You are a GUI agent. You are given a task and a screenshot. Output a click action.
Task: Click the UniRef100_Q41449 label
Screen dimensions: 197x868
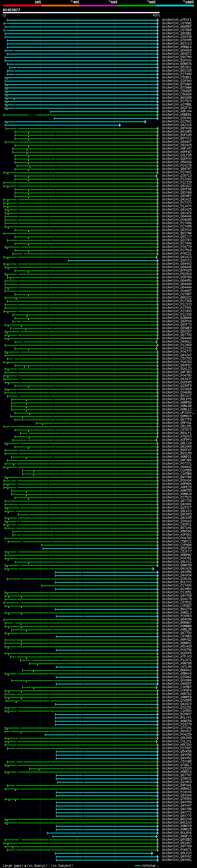pyautogui.click(x=176, y=447)
